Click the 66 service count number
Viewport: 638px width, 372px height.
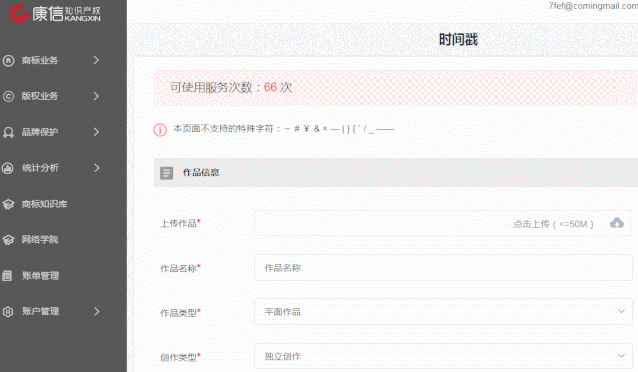pyautogui.click(x=270, y=87)
